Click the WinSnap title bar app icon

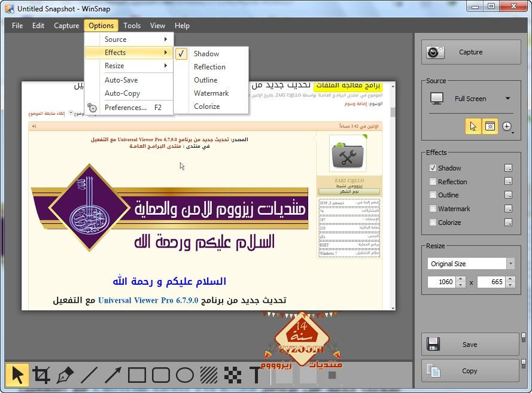click(x=10, y=9)
